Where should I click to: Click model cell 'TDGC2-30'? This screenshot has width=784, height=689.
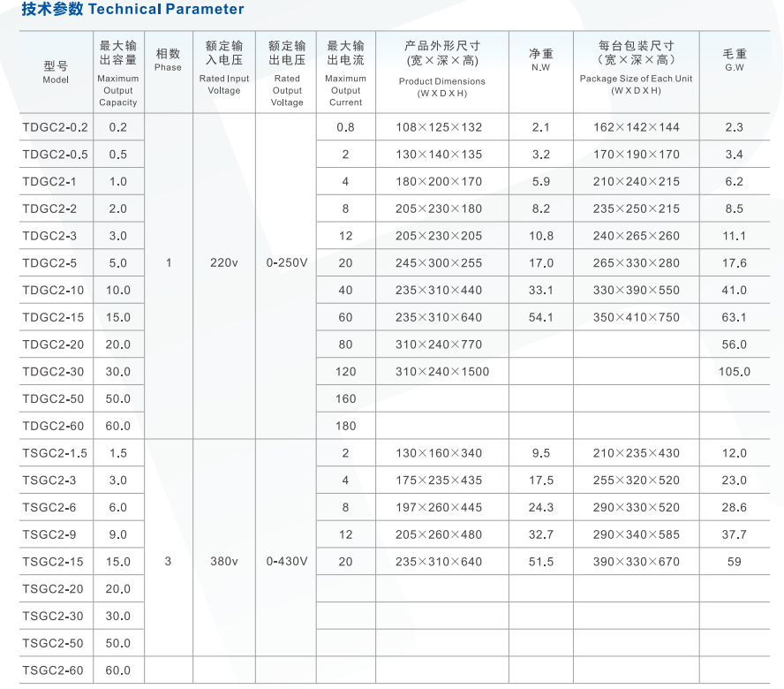(53, 371)
